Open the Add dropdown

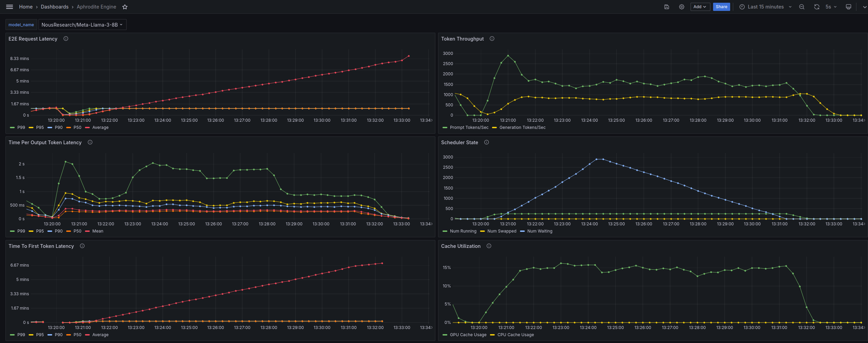pyautogui.click(x=700, y=7)
